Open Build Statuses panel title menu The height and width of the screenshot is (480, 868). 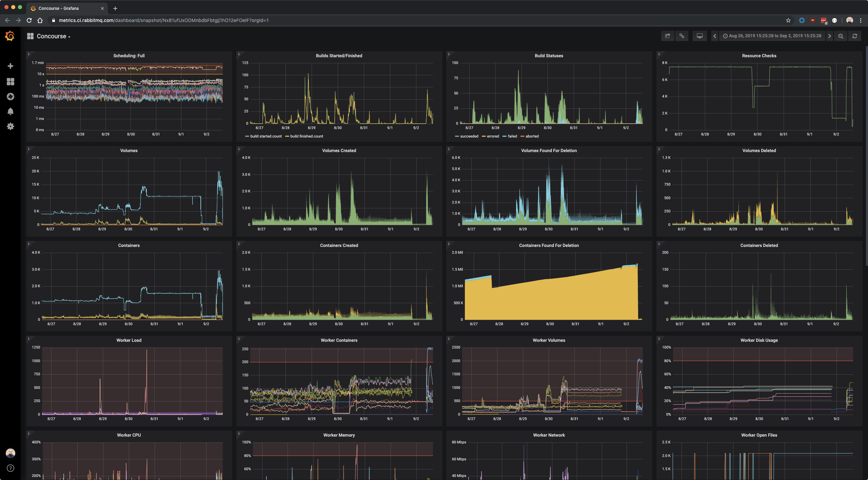coord(549,56)
